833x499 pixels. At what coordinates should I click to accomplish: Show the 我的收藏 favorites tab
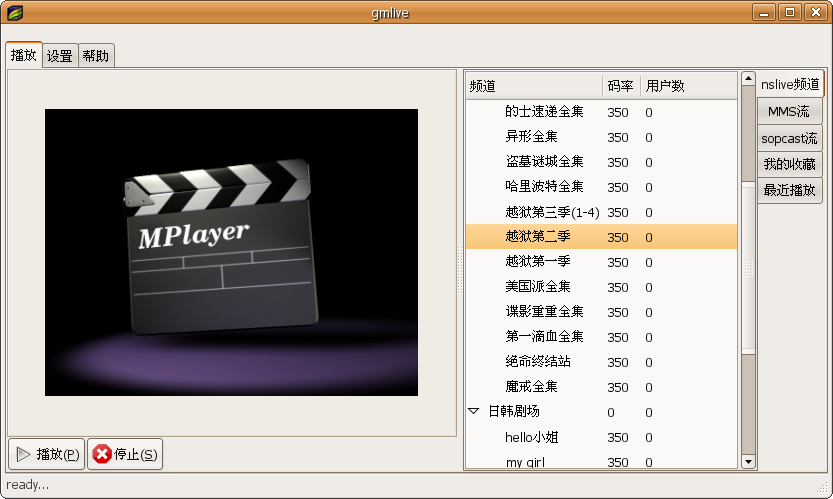click(789, 164)
